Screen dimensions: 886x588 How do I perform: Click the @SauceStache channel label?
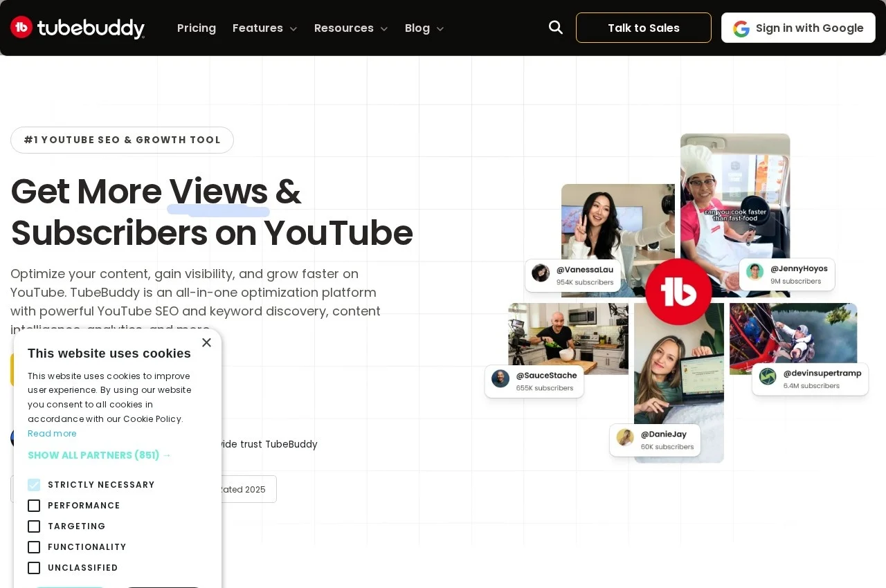pyautogui.click(x=546, y=376)
